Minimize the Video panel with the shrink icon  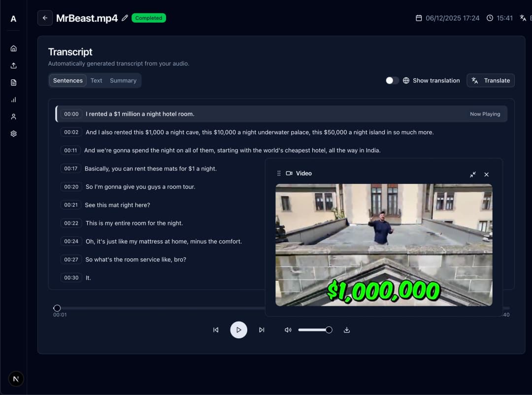click(x=472, y=174)
